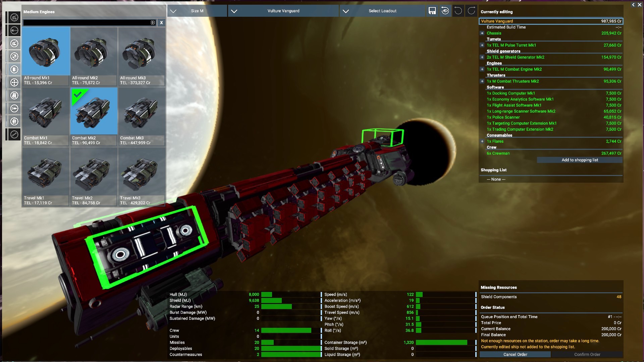
Task: Click Add to shopping list button
Action: coord(580,160)
